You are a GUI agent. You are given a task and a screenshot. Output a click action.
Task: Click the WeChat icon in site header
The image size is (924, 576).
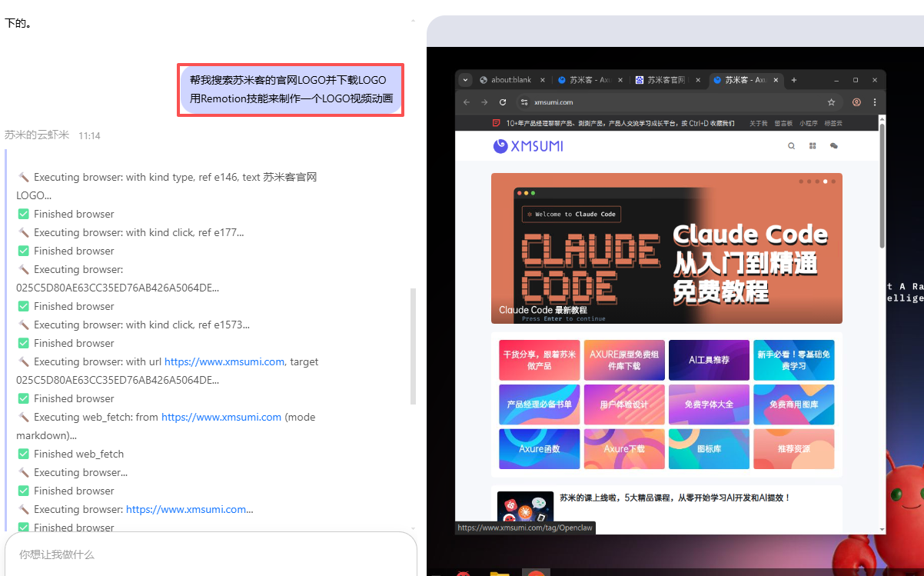click(x=834, y=146)
